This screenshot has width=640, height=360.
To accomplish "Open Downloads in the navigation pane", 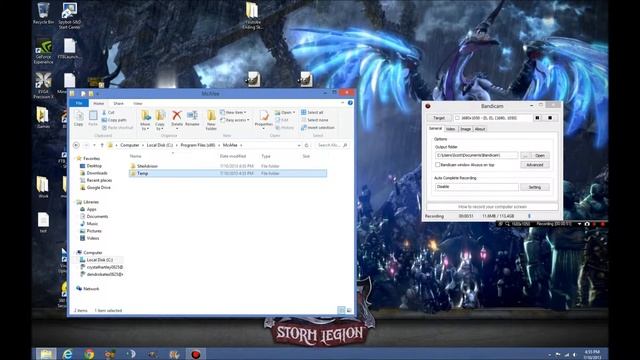I will tap(97, 173).
